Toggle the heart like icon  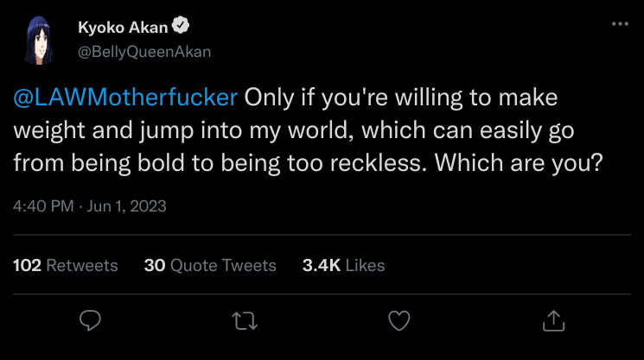tap(399, 320)
